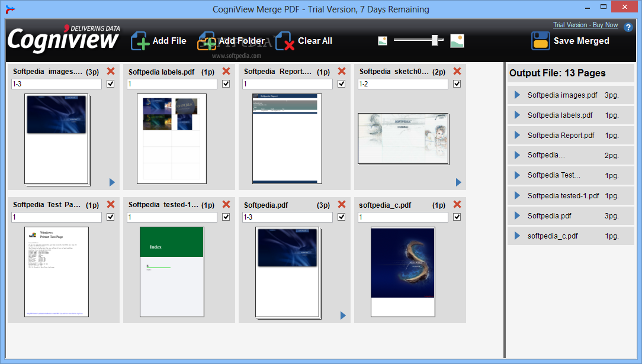Uncheck Softpedia.pdf checkbox
Image resolution: width=642 pixels, height=364 pixels.
pyautogui.click(x=342, y=217)
